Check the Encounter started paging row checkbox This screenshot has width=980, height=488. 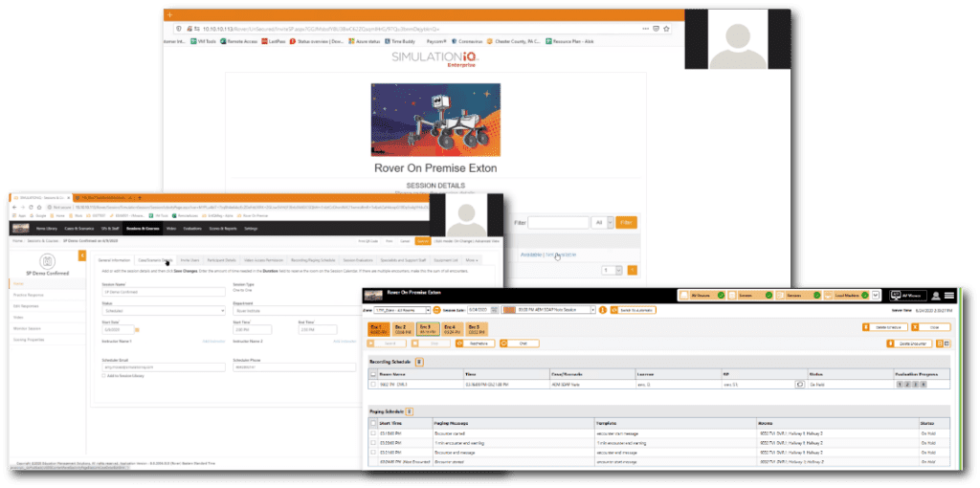pyautogui.click(x=373, y=433)
